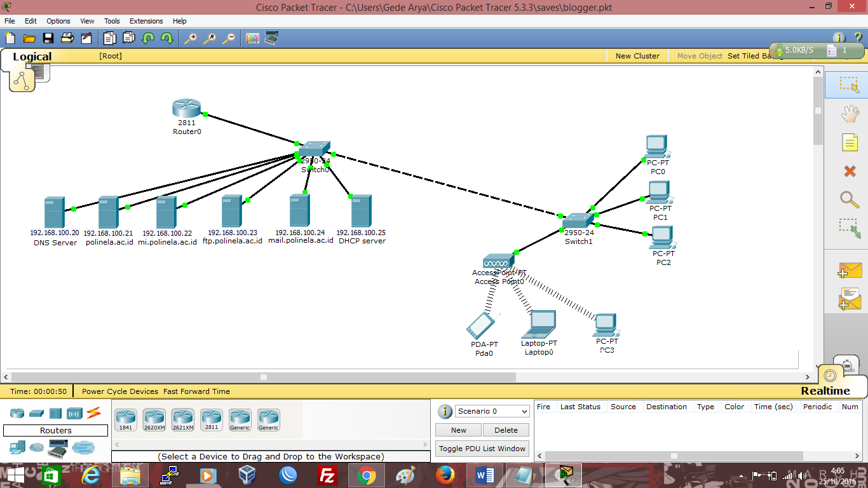Activate the Select tool in the right sidebar
The height and width of the screenshot is (488, 868).
850,85
